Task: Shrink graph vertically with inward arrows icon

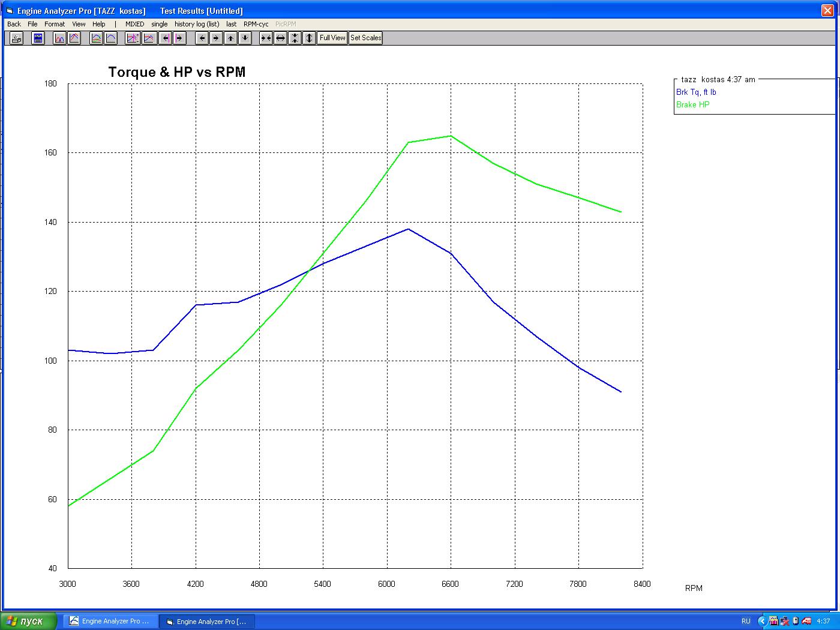Action: point(295,38)
